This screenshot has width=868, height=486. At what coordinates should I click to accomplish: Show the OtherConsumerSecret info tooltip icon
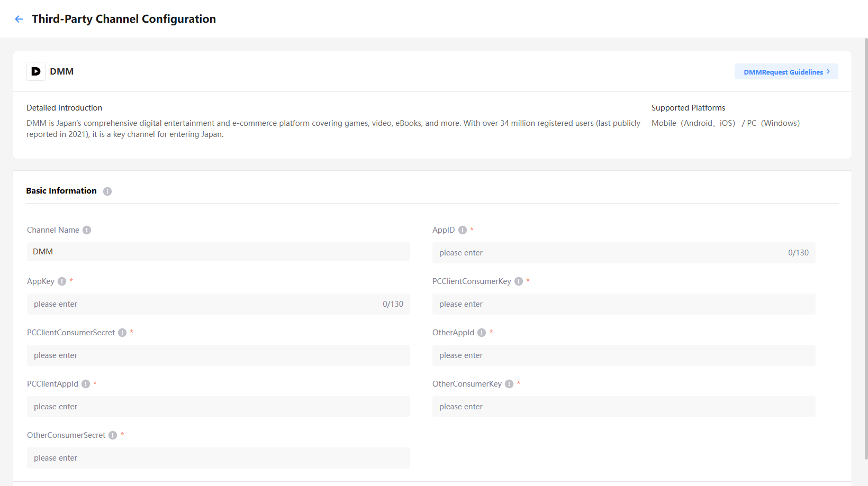113,435
